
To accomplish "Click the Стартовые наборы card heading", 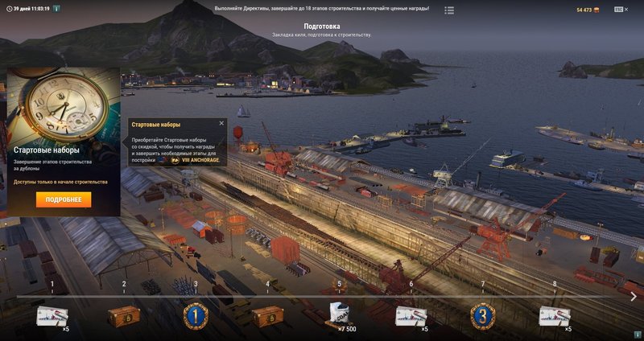I will [x=47, y=150].
